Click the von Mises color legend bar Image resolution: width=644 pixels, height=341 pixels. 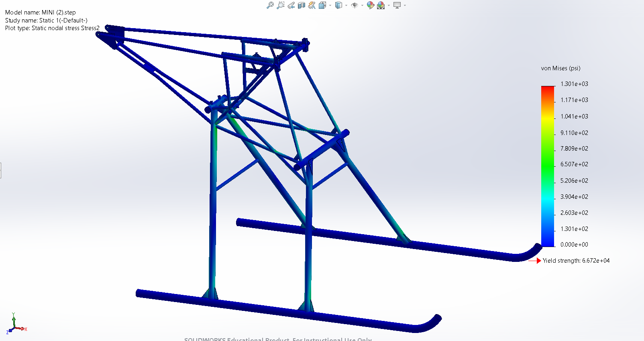pos(548,166)
